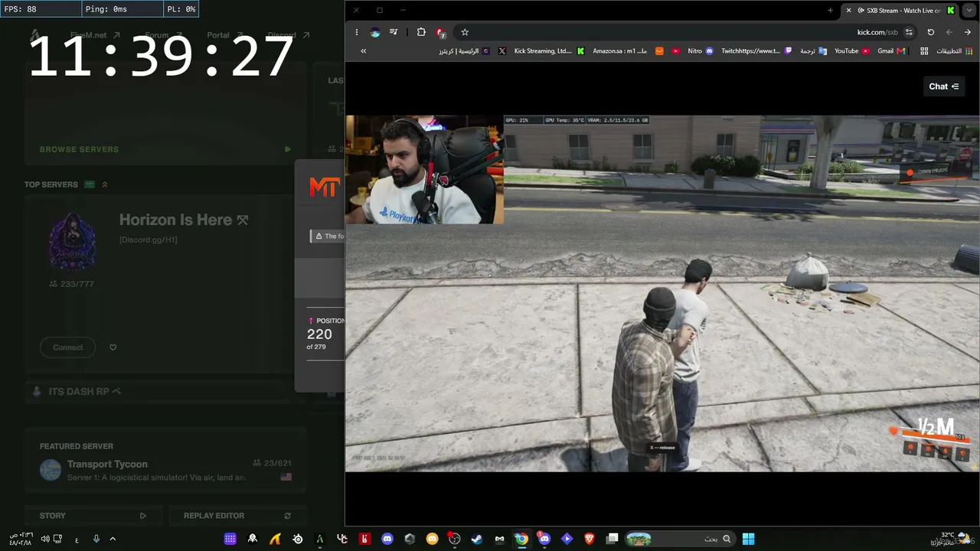
Task: Toggle the Kick Chat panel
Action: (x=943, y=86)
